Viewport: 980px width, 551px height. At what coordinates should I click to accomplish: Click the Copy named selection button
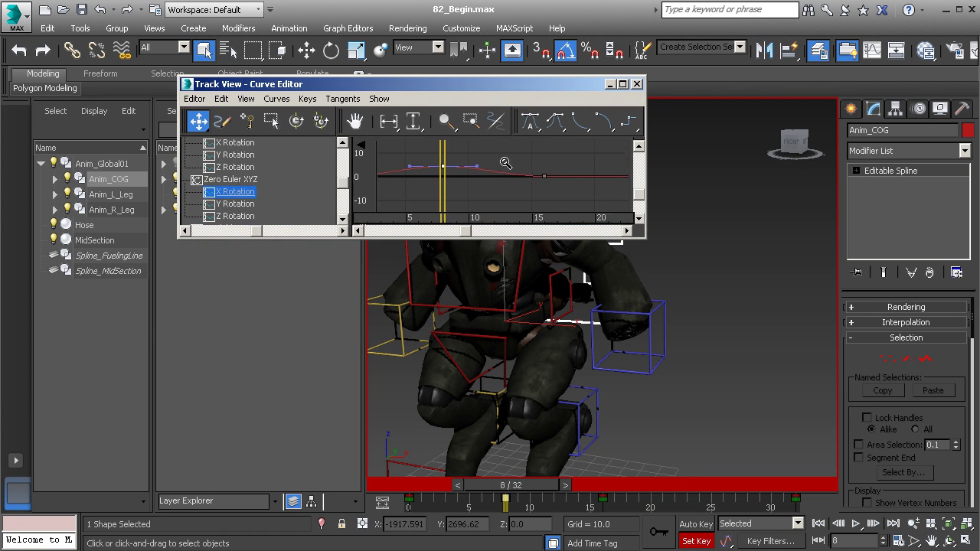tap(882, 390)
